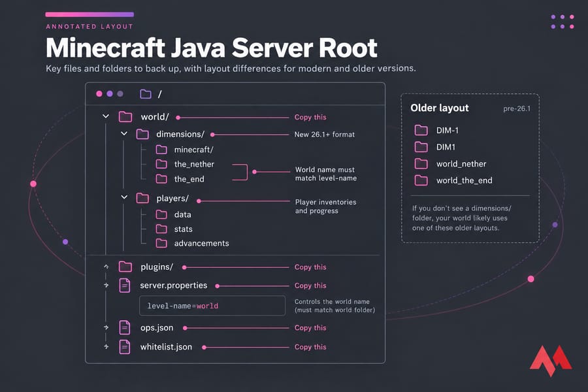Click 'World name must match level-name' note
588x392 pixels.
(x=326, y=174)
